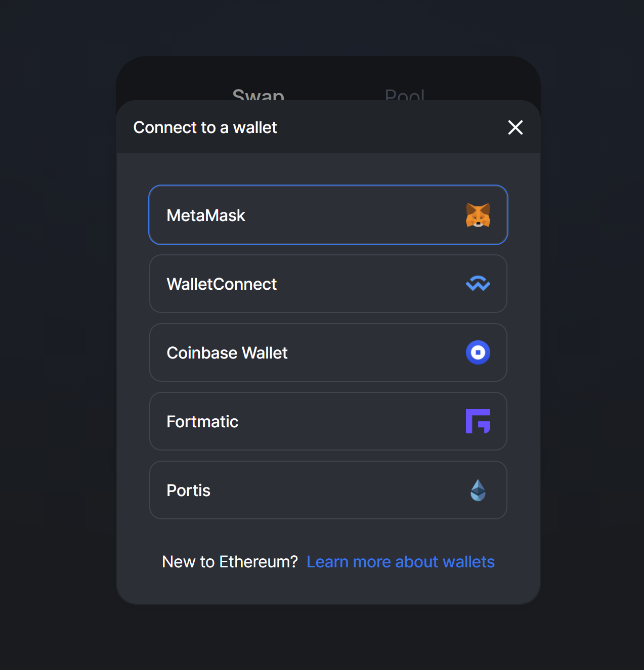Connect using Coinbase Wallet

click(x=328, y=352)
